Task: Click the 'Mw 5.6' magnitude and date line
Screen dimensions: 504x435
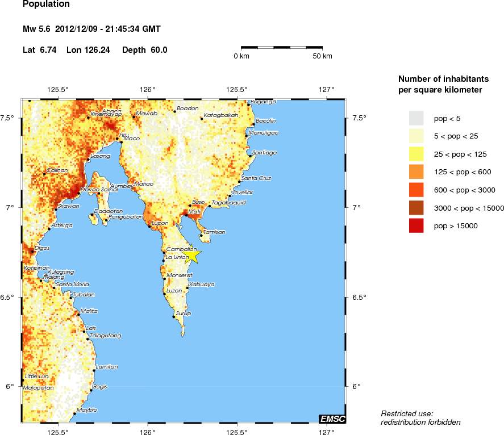Action: (91, 29)
